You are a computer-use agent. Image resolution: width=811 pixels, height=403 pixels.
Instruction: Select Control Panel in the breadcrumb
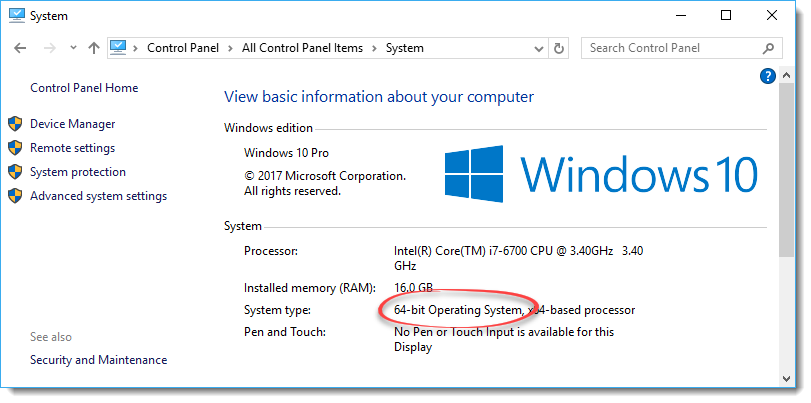click(183, 48)
